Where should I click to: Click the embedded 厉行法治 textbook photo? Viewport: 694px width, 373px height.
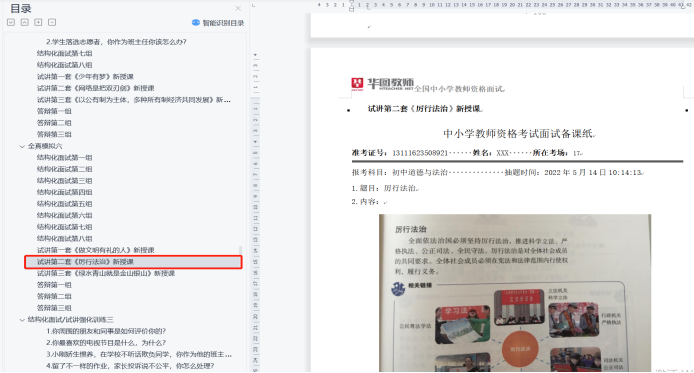pyautogui.click(x=515, y=293)
